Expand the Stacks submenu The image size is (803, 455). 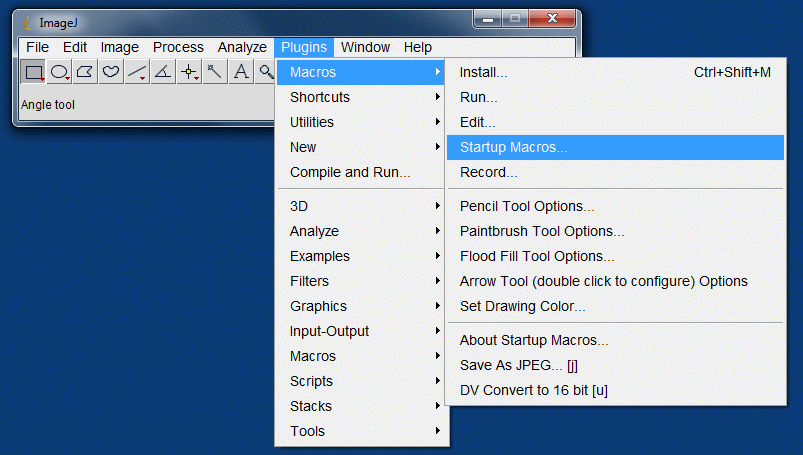point(361,406)
